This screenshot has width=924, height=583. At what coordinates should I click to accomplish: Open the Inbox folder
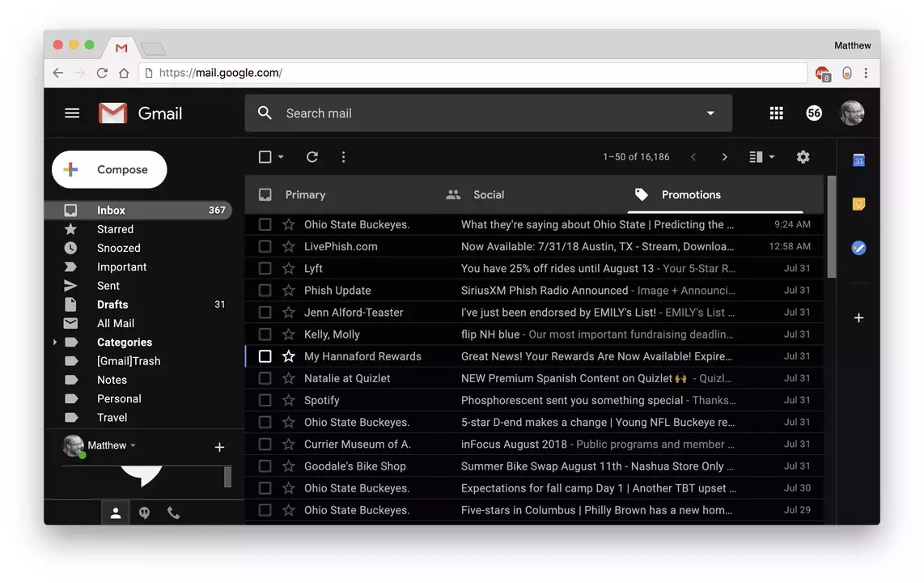coord(138,211)
